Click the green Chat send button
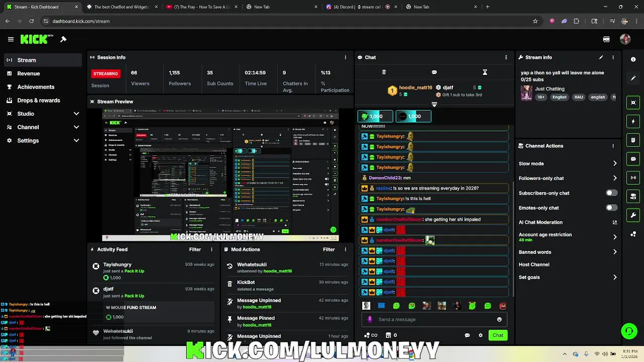Screen dimensions: 644x362 (498, 335)
